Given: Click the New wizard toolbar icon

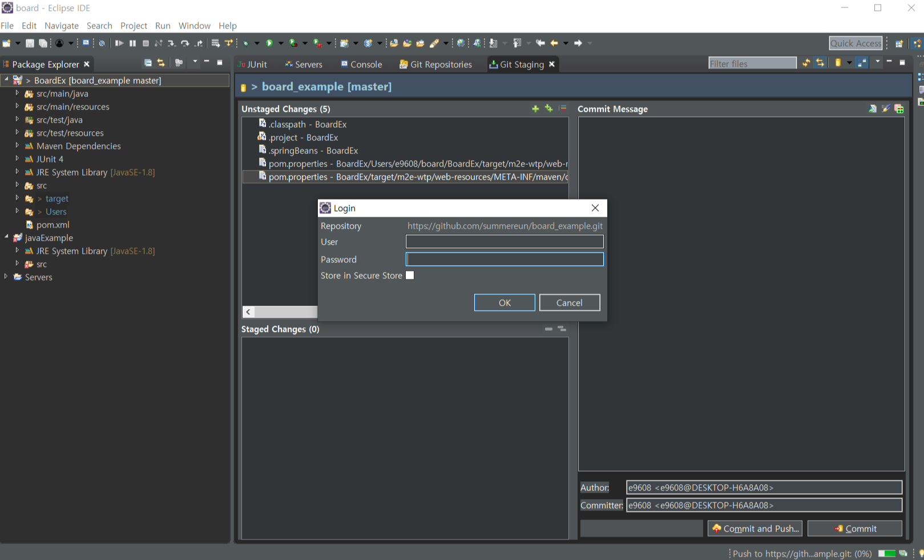Looking at the screenshot, I should [6, 43].
